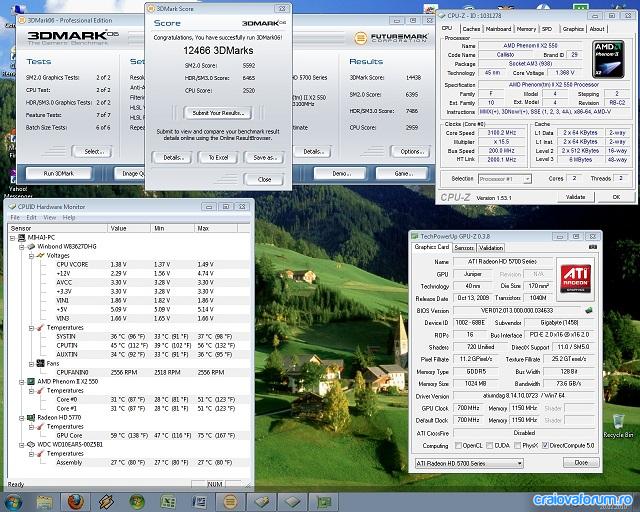Open Windows Explorer from the taskbar
Screen dimensions: 640x512
pyautogui.click(x=44, y=501)
